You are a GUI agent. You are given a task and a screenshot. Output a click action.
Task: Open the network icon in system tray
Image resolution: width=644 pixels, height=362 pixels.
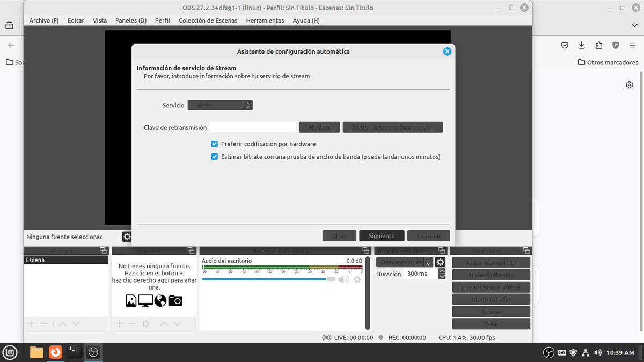pyautogui.click(x=586, y=352)
